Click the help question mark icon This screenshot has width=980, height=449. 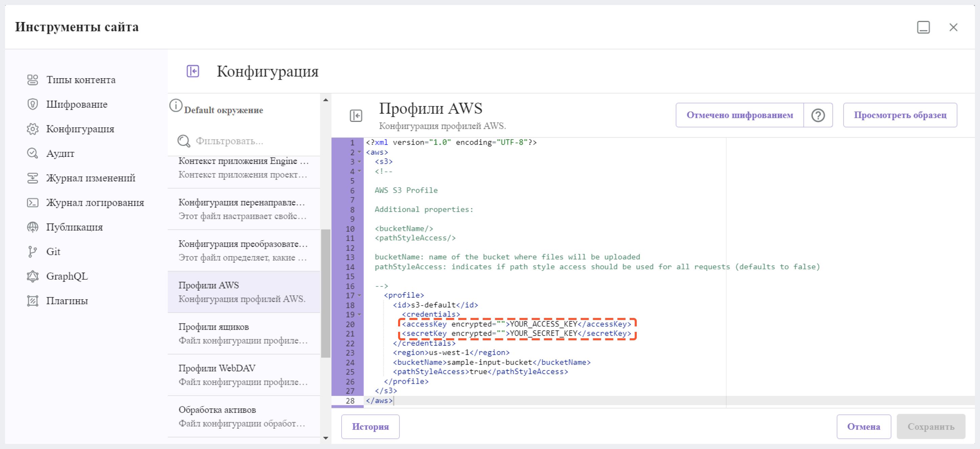(x=818, y=115)
